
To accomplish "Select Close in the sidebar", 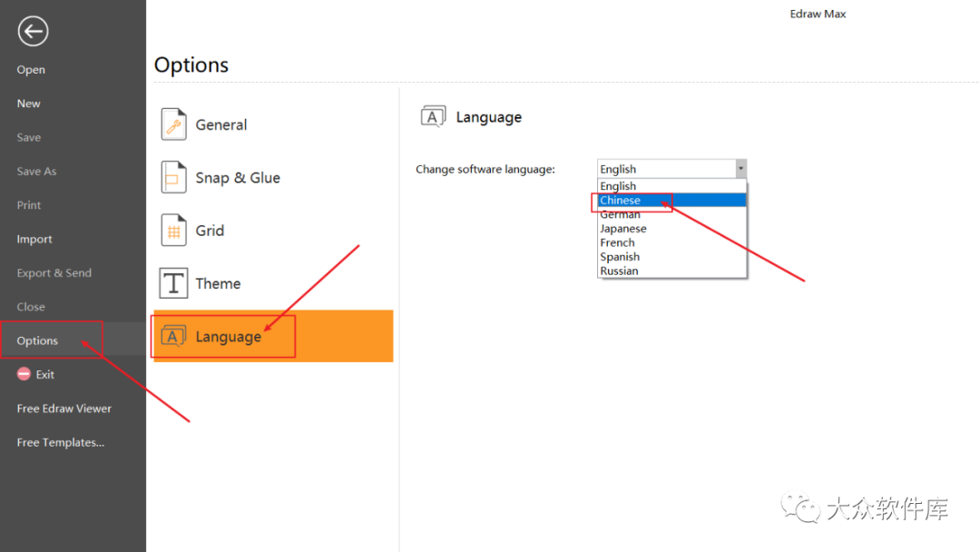I will click(31, 306).
